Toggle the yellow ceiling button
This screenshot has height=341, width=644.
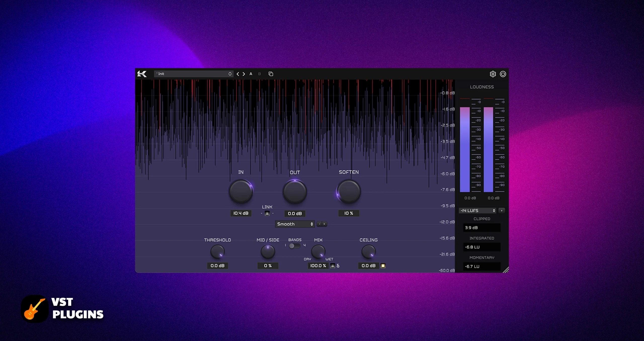[383, 266]
